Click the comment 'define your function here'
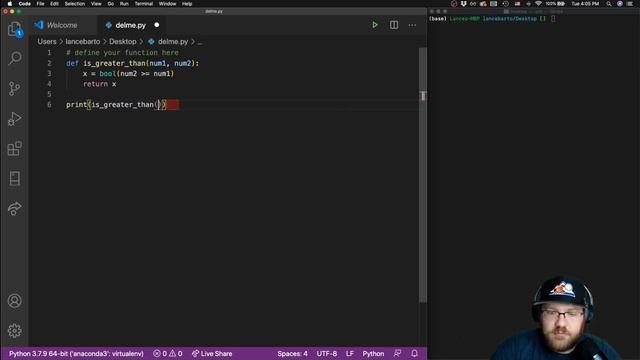 [126, 53]
